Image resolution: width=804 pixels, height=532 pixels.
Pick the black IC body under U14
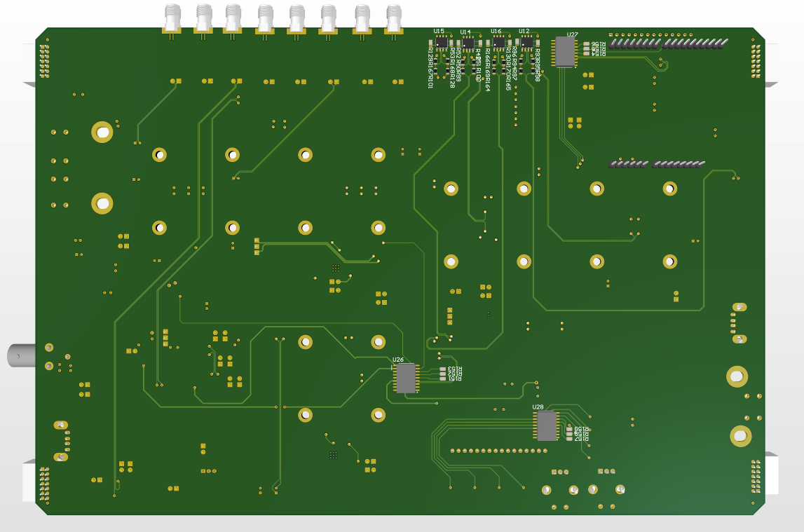468,43
